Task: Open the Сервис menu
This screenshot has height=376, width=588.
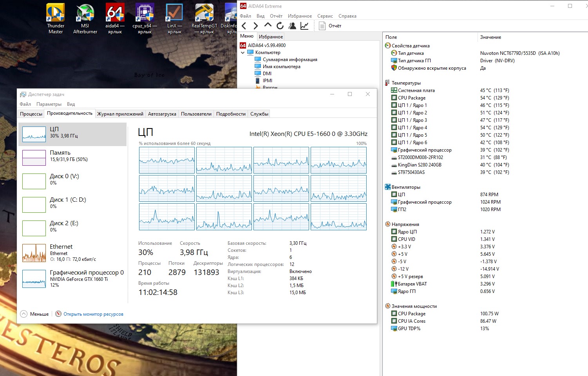Action: tap(325, 16)
